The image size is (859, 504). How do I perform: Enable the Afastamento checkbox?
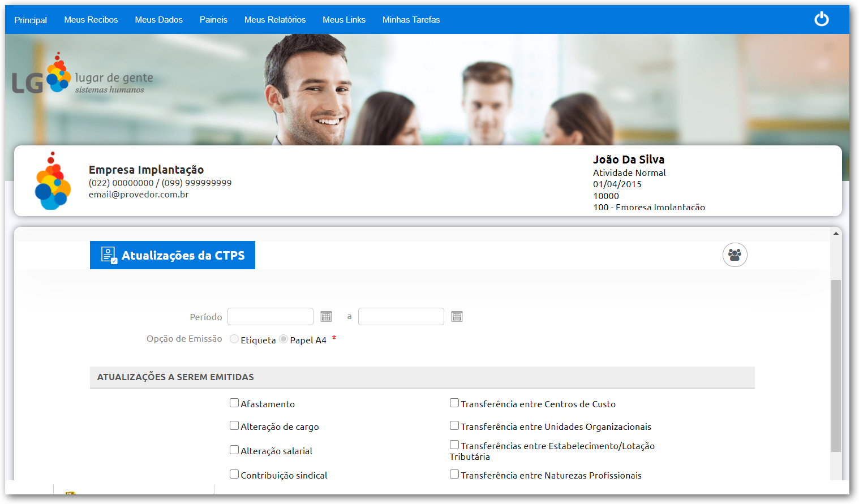click(234, 402)
